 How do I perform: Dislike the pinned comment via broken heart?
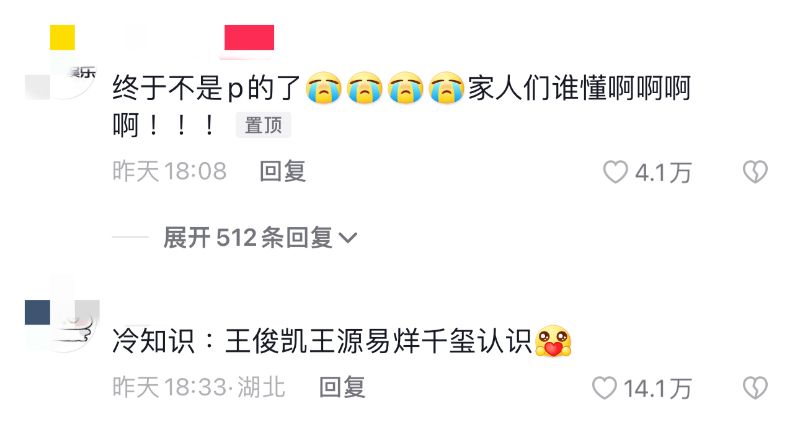click(755, 172)
